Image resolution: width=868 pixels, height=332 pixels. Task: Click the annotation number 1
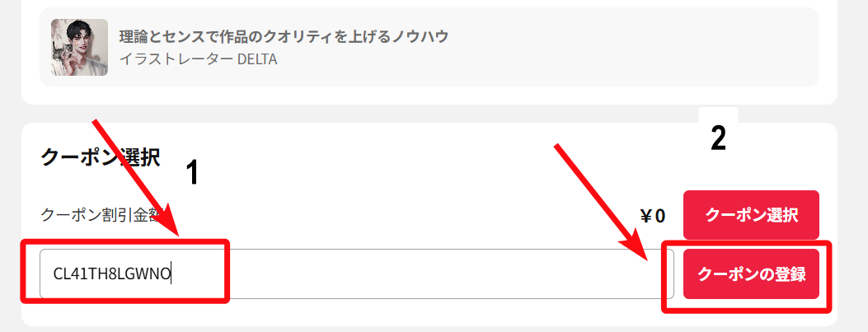192,173
